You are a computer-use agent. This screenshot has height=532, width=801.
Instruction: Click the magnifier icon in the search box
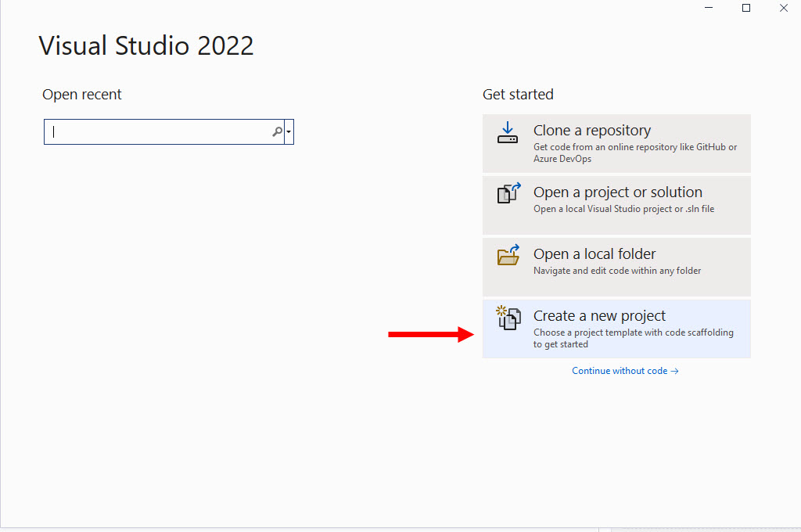coord(278,131)
